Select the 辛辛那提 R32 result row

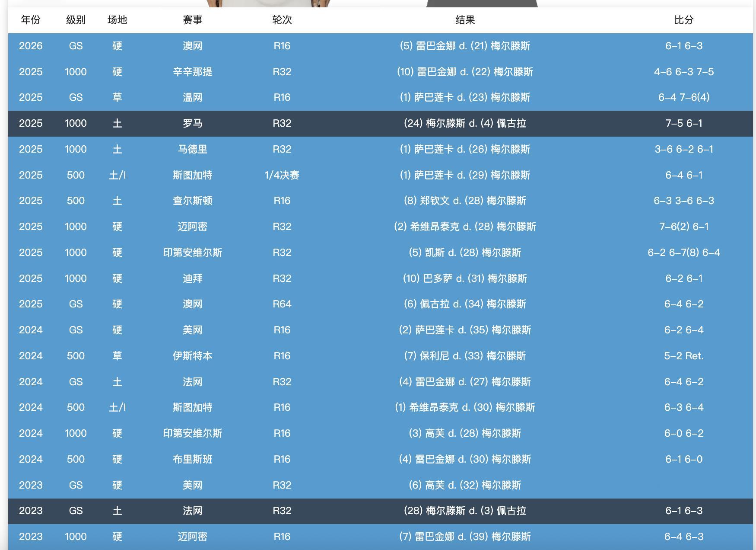point(378,72)
